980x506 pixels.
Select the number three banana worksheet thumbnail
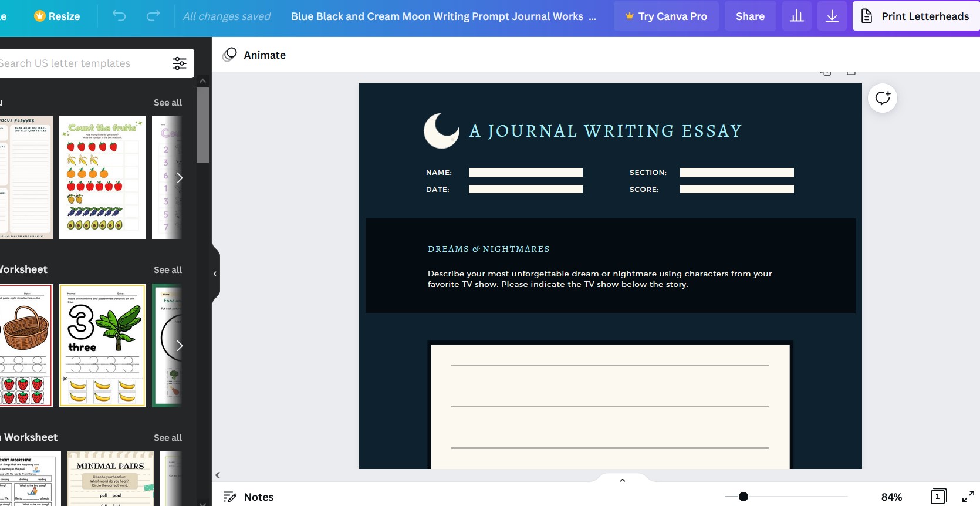103,345
